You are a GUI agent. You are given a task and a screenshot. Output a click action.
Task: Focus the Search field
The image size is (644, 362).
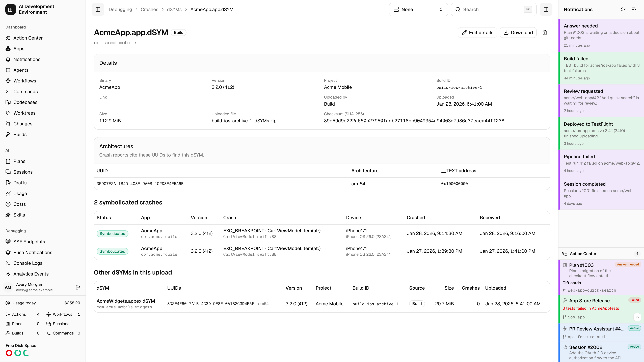point(494,9)
